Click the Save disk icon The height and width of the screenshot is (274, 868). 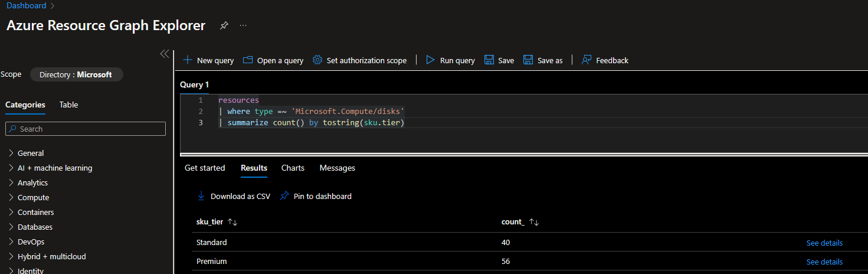point(489,60)
